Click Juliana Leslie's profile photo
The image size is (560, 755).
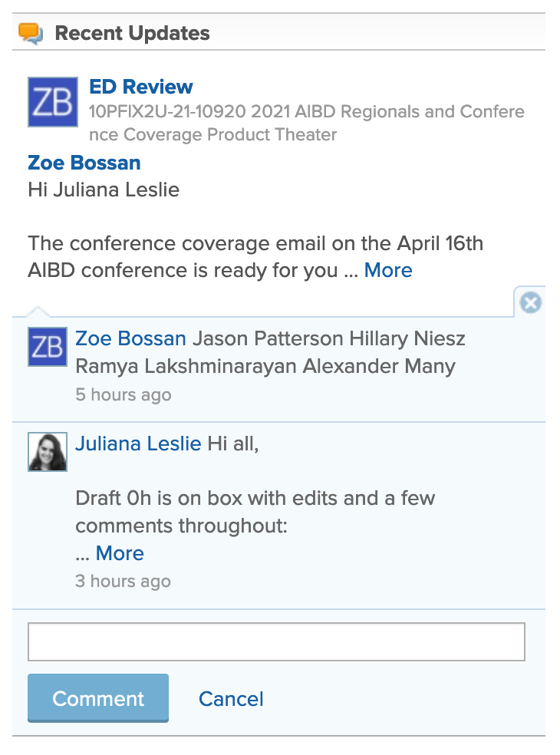(x=47, y=451)
